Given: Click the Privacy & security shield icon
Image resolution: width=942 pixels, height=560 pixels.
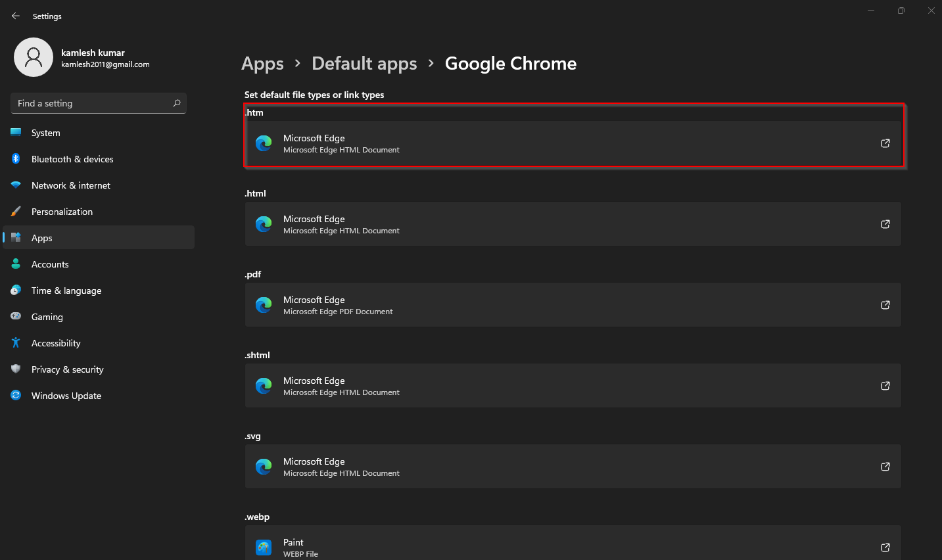Looking at the screenshot, I should 16,369.
